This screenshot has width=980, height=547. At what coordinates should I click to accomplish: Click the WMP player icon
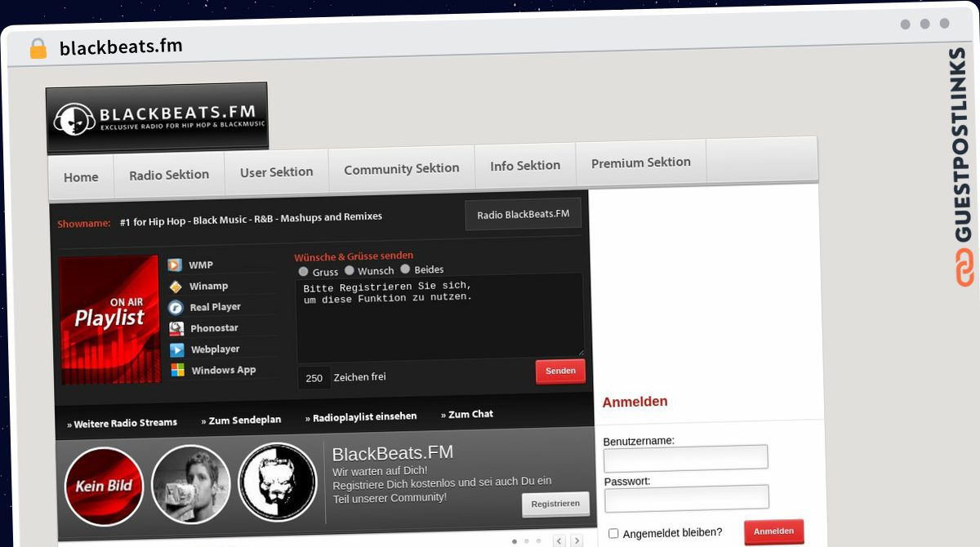click(x=175, y=265)
